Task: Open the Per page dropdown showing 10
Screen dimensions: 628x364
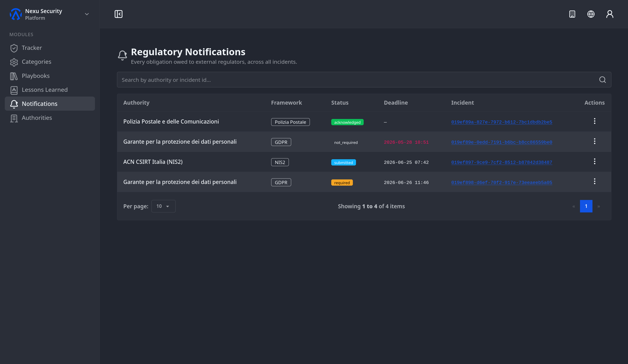Action: (163, 206)
